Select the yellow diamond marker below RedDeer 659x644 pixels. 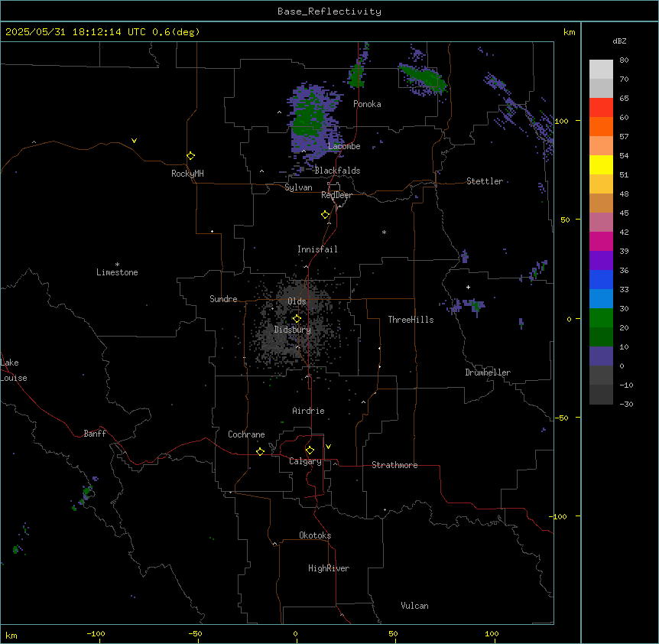[326, 215]
